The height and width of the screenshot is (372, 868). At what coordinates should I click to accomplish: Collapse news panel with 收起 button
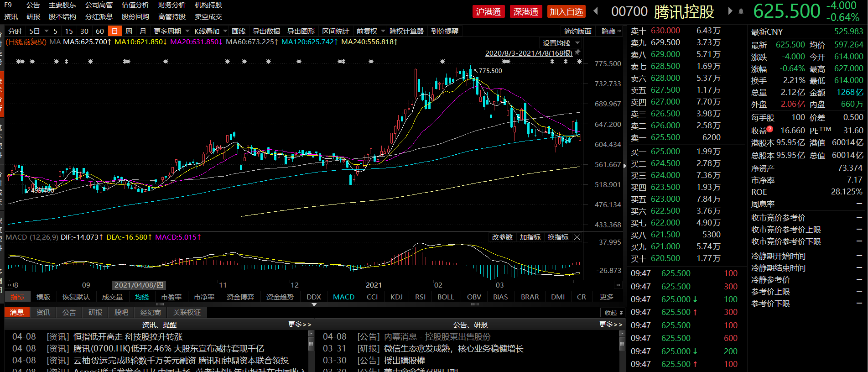tap(613, 313)
